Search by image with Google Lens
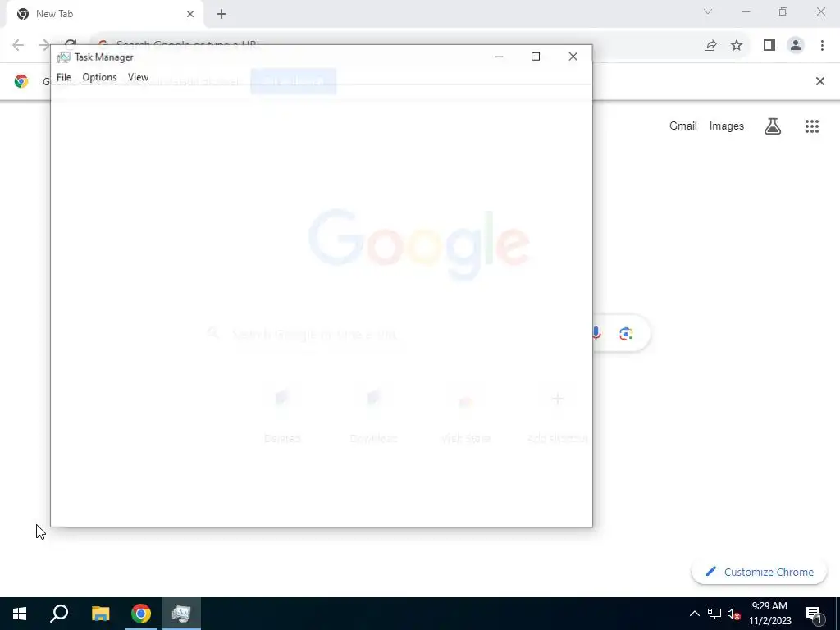The width and height of the screenshot is (840, 630). tap(626, 334)
